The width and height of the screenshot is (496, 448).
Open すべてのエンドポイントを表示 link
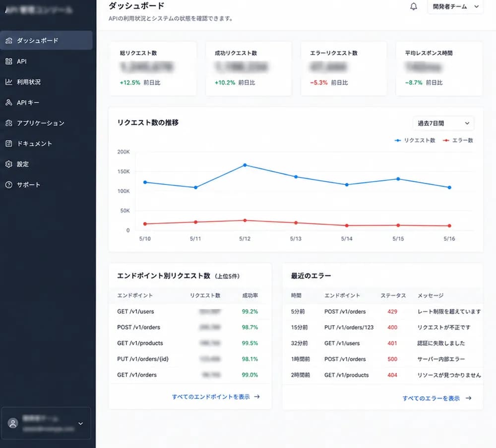216,397
